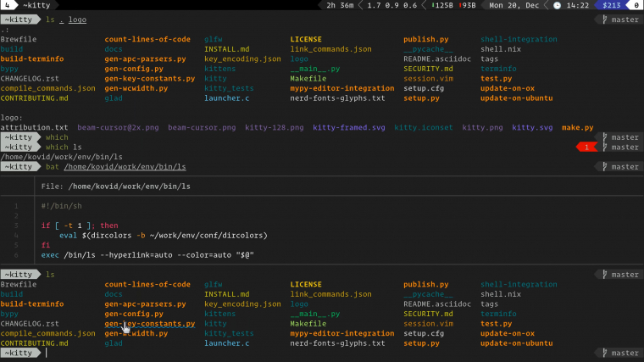
Task: Click the ~kitty prompt with the text cursor
Action: 20,353
